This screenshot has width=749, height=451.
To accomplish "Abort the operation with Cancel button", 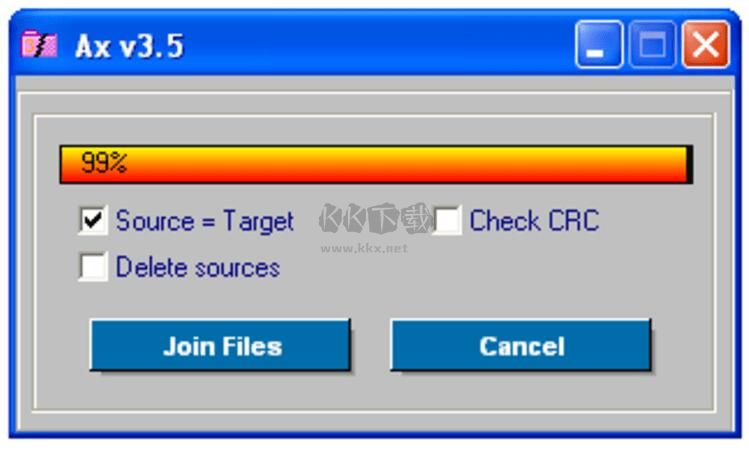I will click(521, 345).
